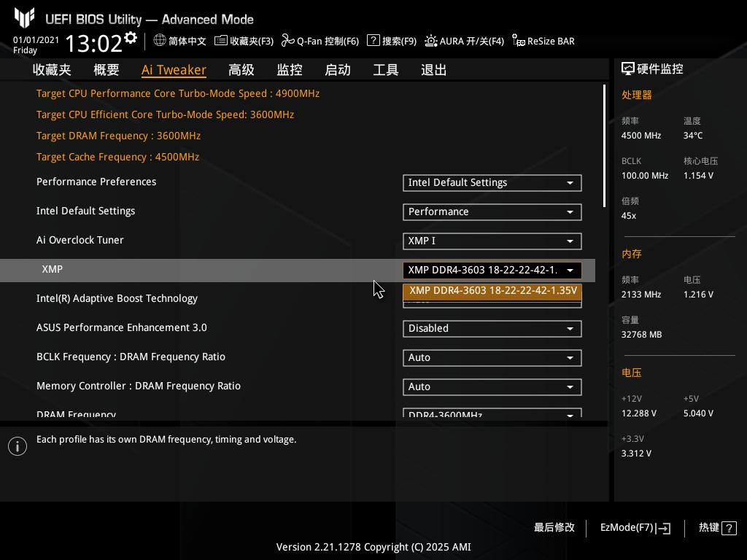The width and height of the screenshot is (747, 560).
Task: Select the XMP row label
Action: coord(52,269)
